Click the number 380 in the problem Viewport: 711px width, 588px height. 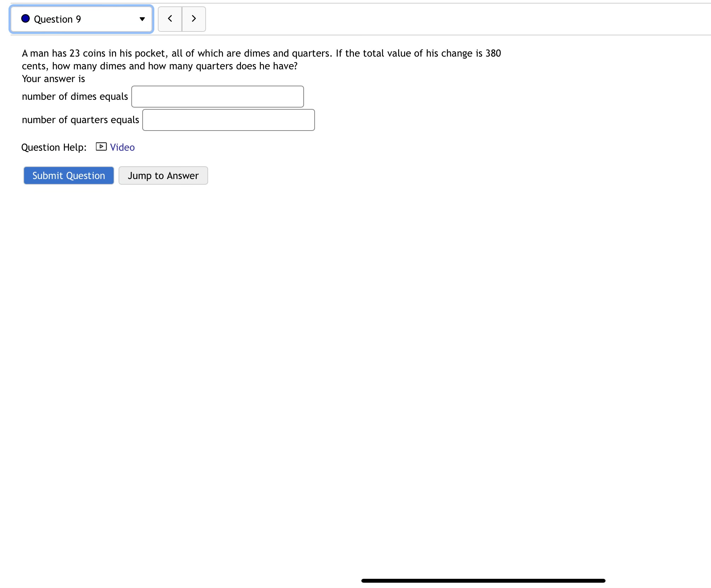[493, 53]
